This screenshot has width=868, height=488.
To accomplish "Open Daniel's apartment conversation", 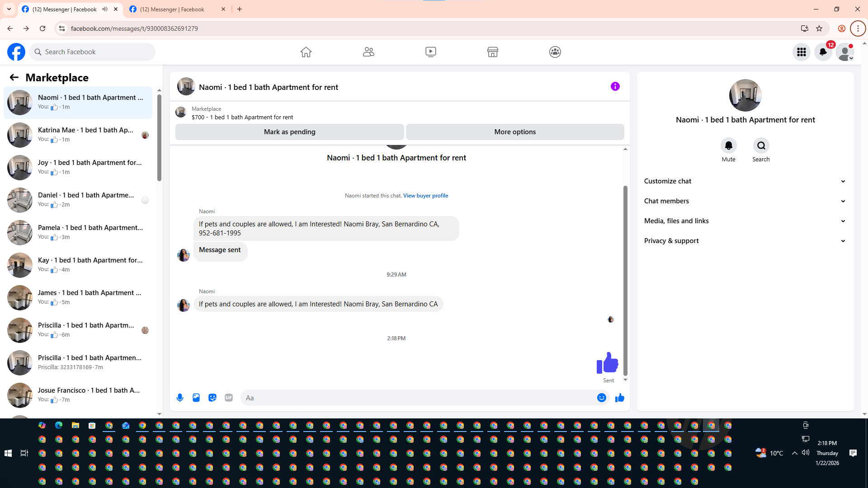I will [x=78, y=200].
